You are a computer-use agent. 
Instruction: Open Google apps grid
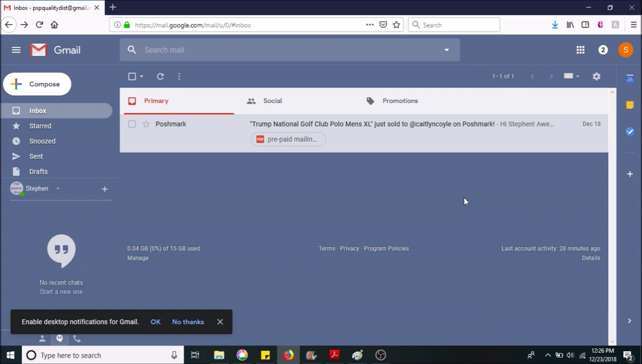(x=580, y=50)
